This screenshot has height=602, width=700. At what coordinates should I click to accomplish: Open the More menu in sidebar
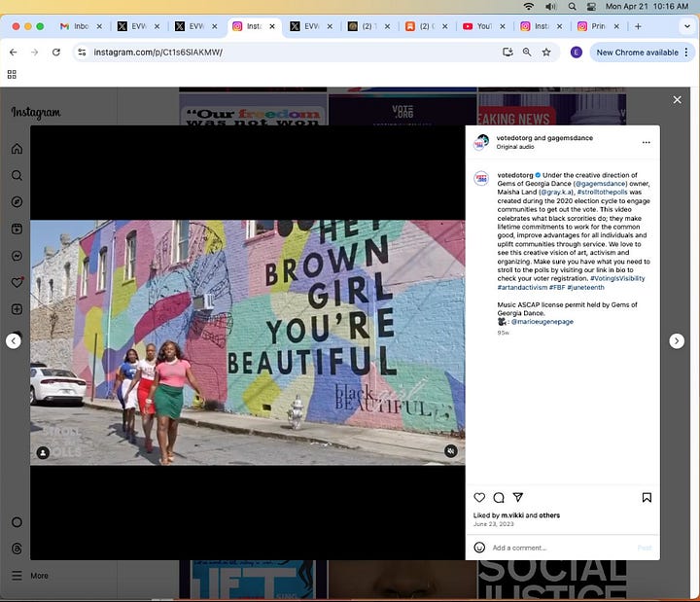pos(29,576)
